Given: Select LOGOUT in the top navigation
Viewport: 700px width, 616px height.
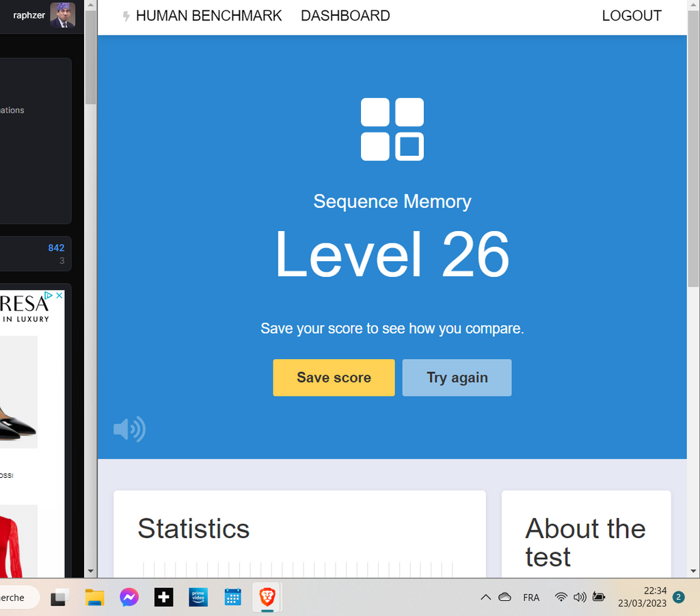Looking at the screenshot, I should click(631, 16).
